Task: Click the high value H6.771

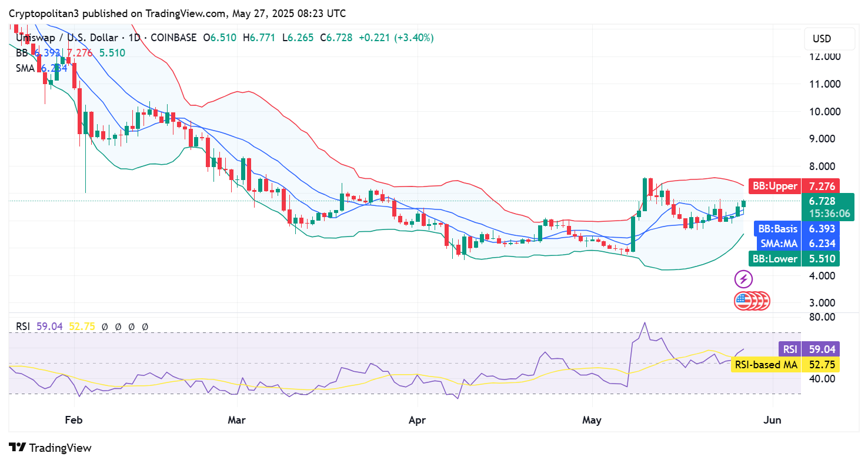Action: coord(258,38)
